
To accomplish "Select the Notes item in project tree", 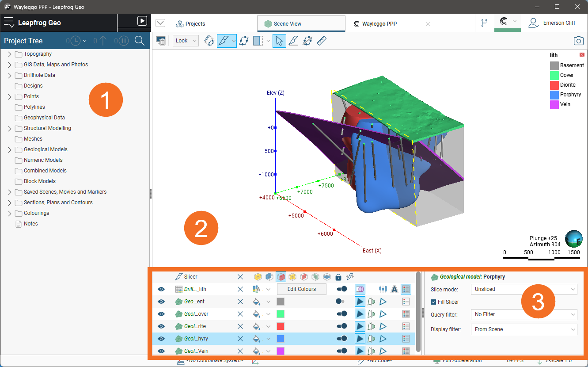I will (x=30, y=224).
